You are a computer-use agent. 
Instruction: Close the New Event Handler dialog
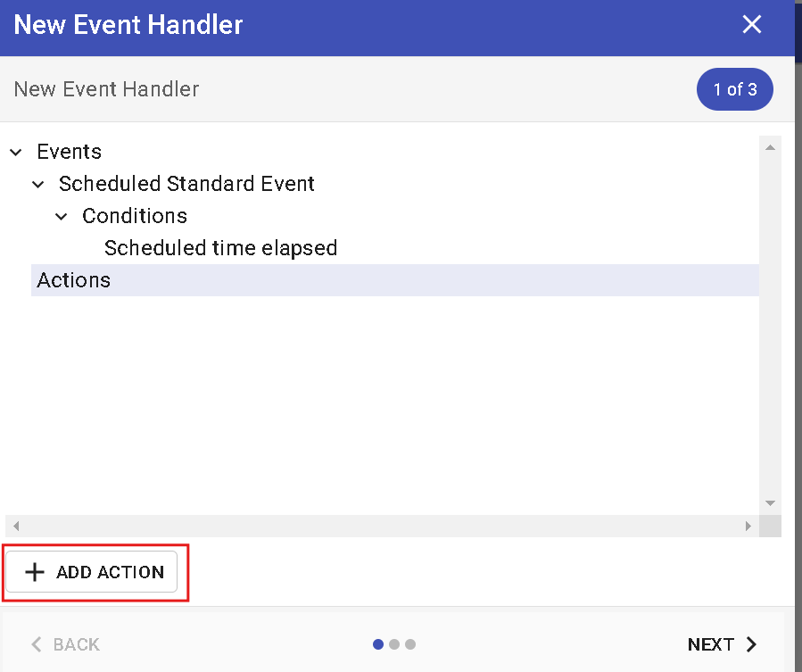coord(752,25)
